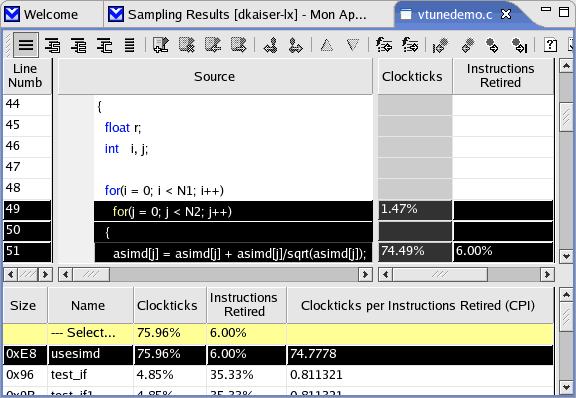Click the source pane right scroll arrow
The width and height of the screenshot is (576, 398).
365,275
